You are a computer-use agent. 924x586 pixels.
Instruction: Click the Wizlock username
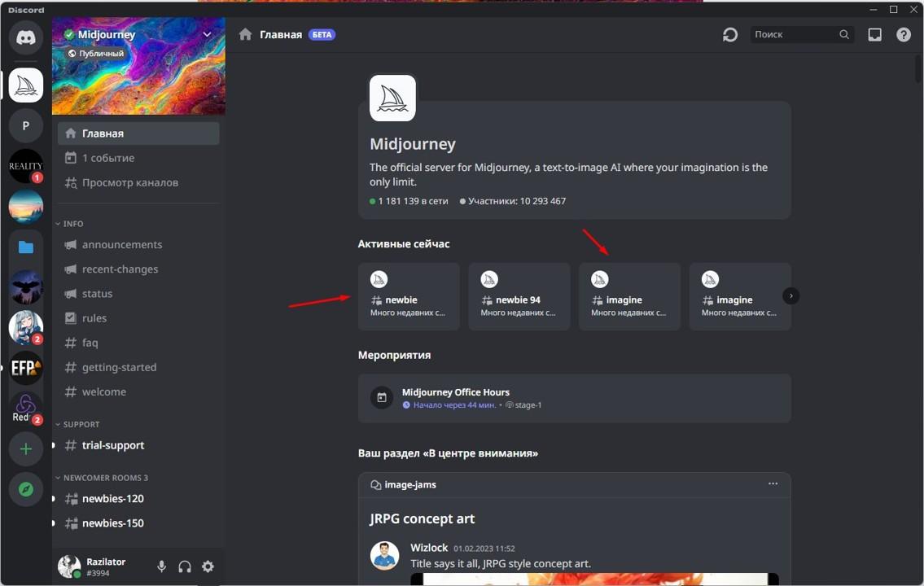tap(429, 548)
